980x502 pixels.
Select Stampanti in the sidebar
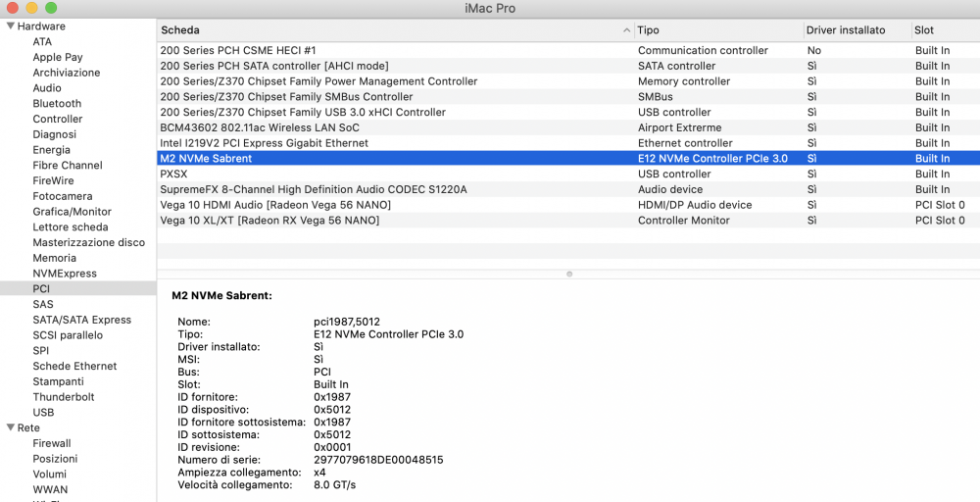[x=58, y=381]
